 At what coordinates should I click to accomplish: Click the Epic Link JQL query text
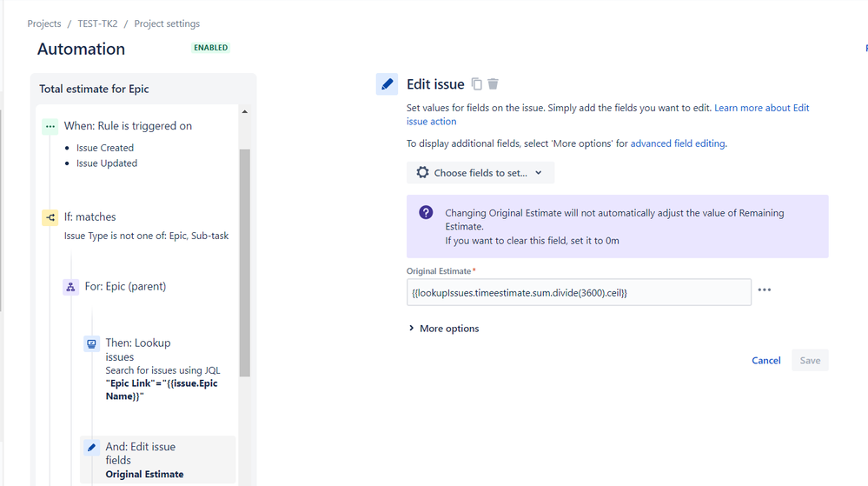[161, 390]
